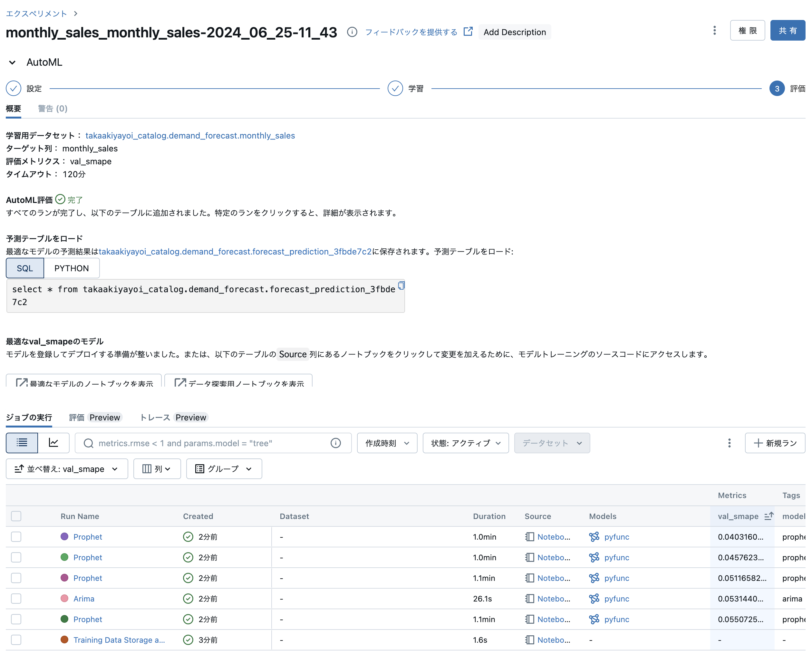Viewport: 812px width, 654px height.
Task: Open the monthly_sales training dataset link
Action: tap(190, 136)
